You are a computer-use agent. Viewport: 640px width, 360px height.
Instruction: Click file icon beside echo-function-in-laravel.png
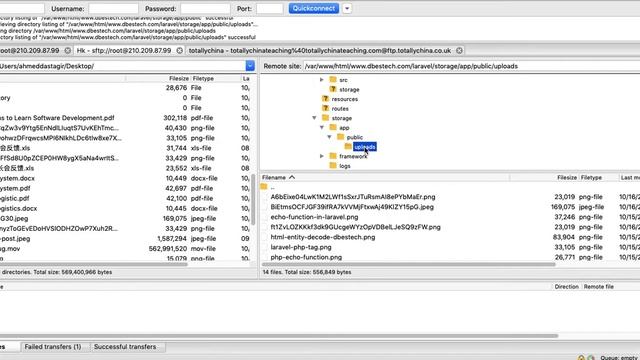pos(264,217)
